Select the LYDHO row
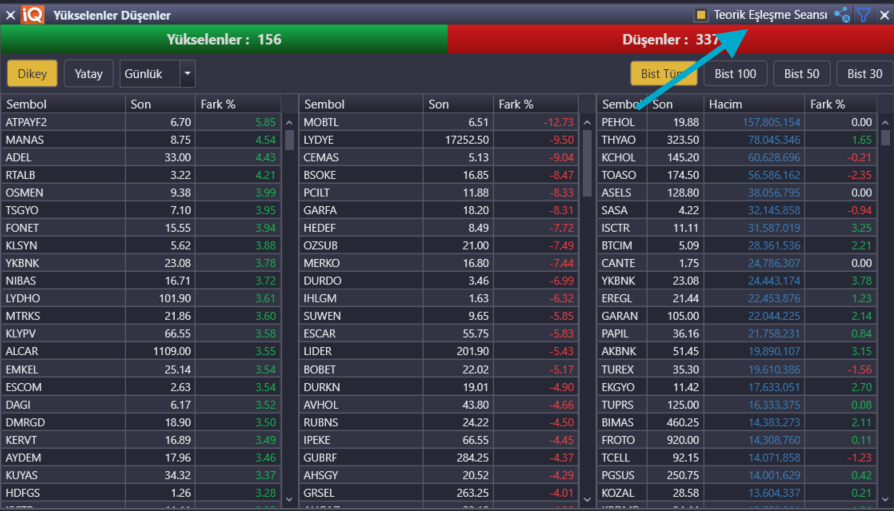This screenshot has width=894, height=511. [141, 298]
